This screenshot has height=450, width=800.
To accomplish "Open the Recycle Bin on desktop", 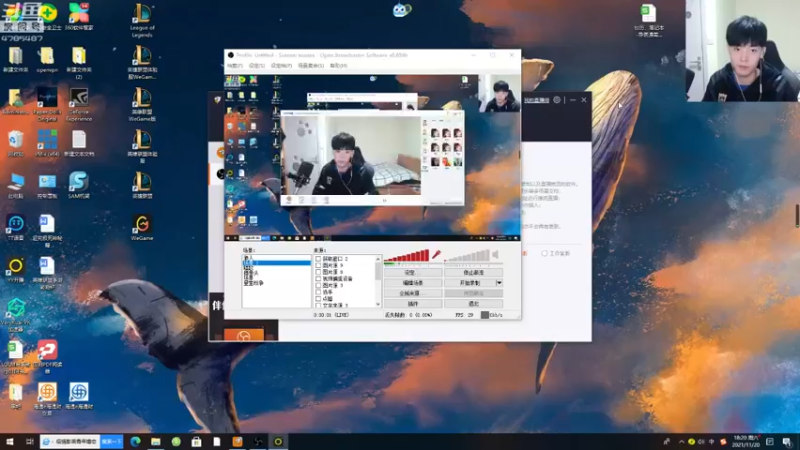I will pos(15,143).
